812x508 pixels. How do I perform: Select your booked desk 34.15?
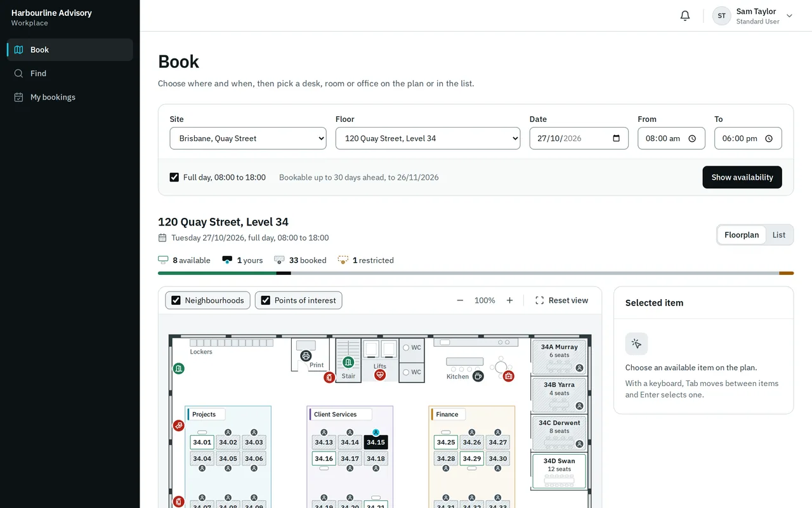tap(376, 442)
